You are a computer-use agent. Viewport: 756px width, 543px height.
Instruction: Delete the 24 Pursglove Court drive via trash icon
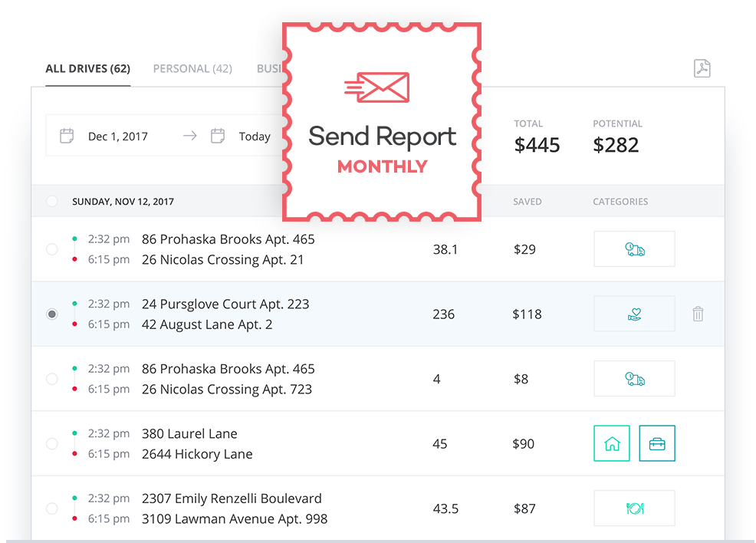click(698, 314)
